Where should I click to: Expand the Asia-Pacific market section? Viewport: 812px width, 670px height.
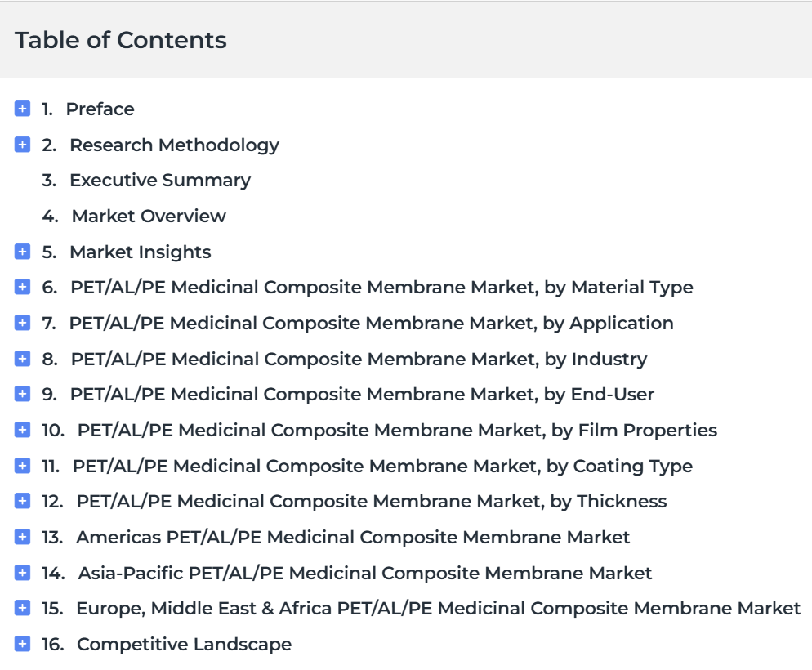(22, 573)
